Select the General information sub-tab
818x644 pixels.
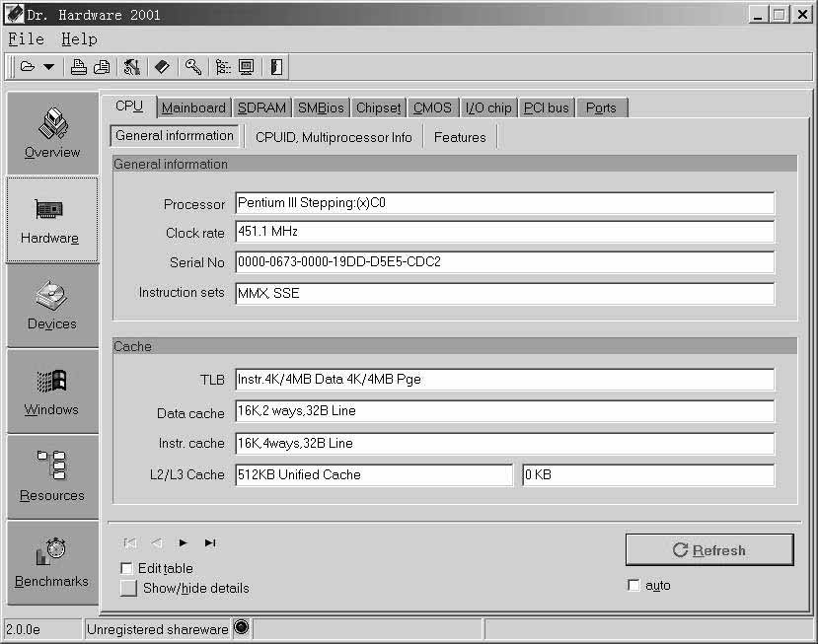point(175,135)
